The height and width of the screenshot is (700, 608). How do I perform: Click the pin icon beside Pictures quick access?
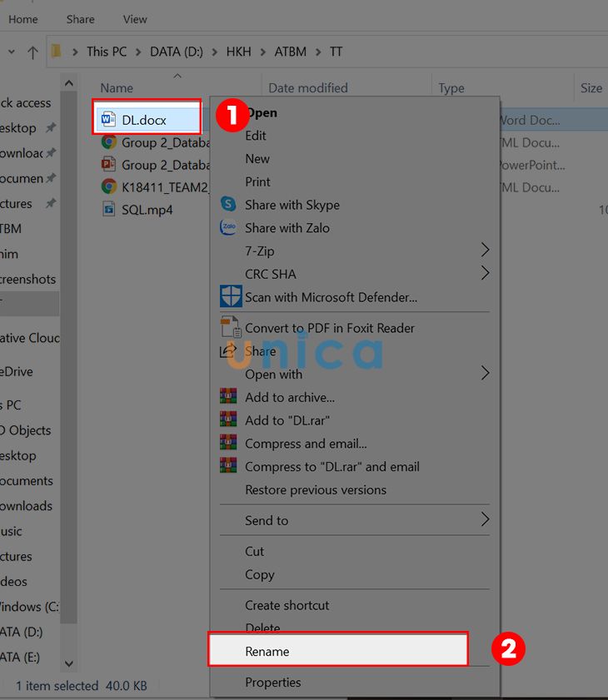(52, 203)
